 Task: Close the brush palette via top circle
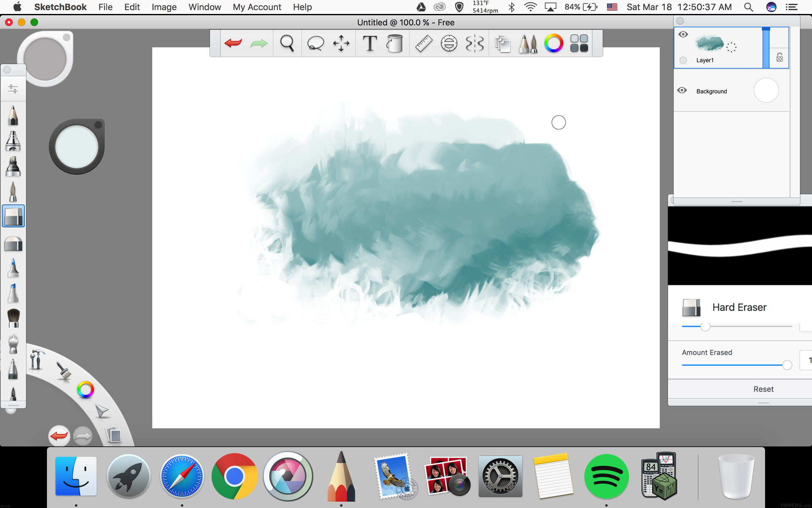[7, 70]
